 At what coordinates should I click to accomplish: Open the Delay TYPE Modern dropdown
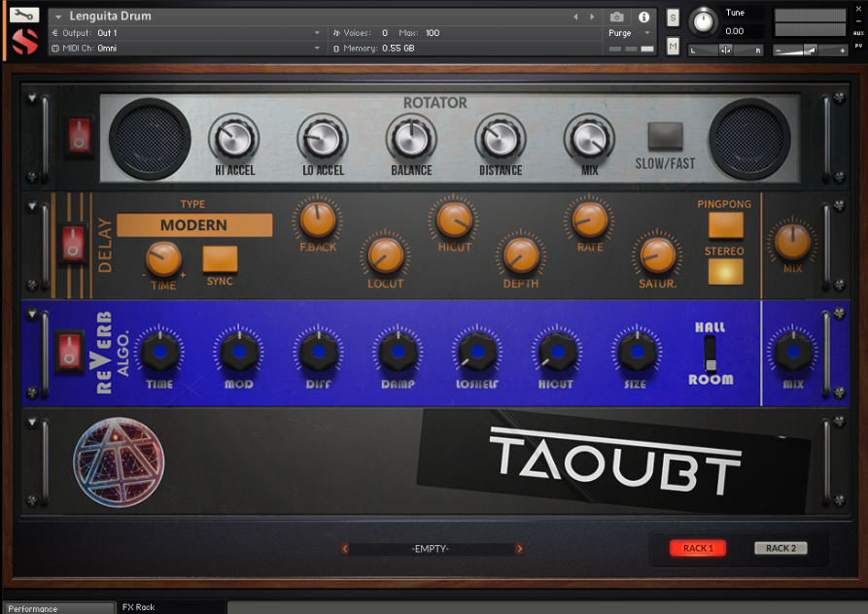[194, 225]
